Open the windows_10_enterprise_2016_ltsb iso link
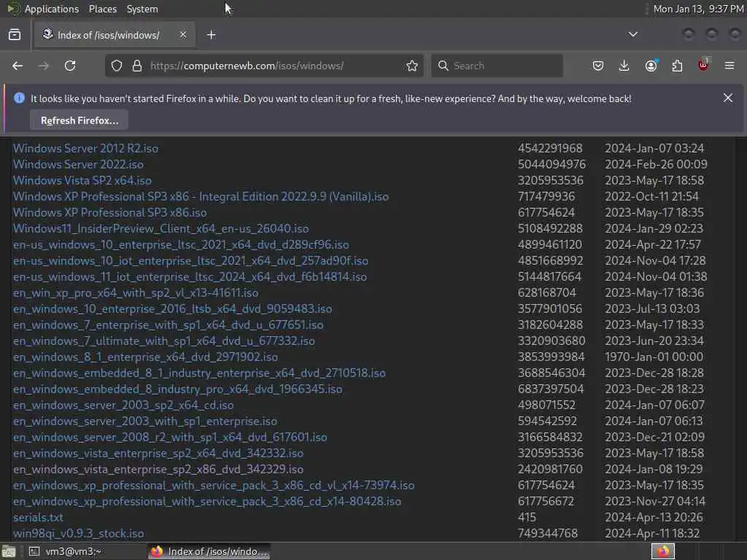 [x=172, y=308]
